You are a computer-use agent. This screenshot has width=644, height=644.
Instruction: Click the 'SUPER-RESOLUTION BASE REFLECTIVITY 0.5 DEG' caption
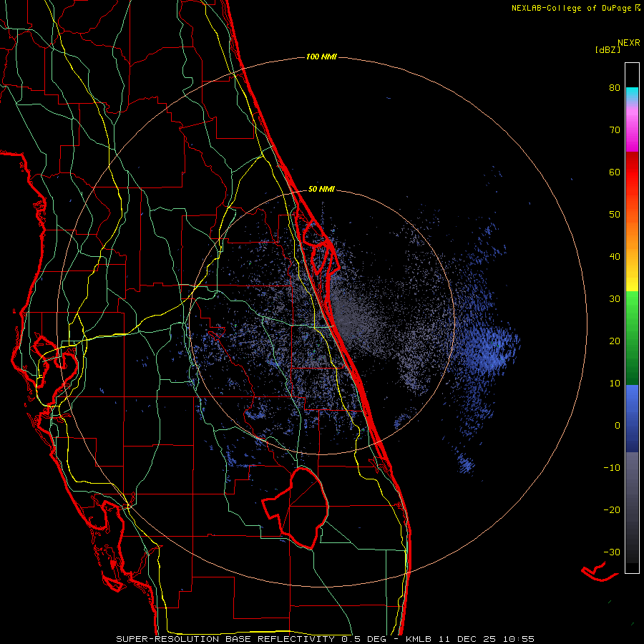coord(251,639)
